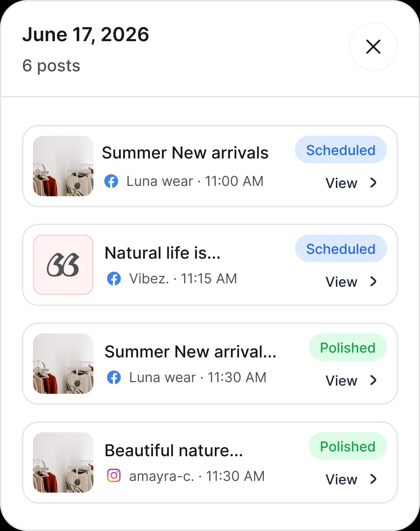Click Scheduled badge on Natural life is...
420x531 pixels.
tap(341, 249)
